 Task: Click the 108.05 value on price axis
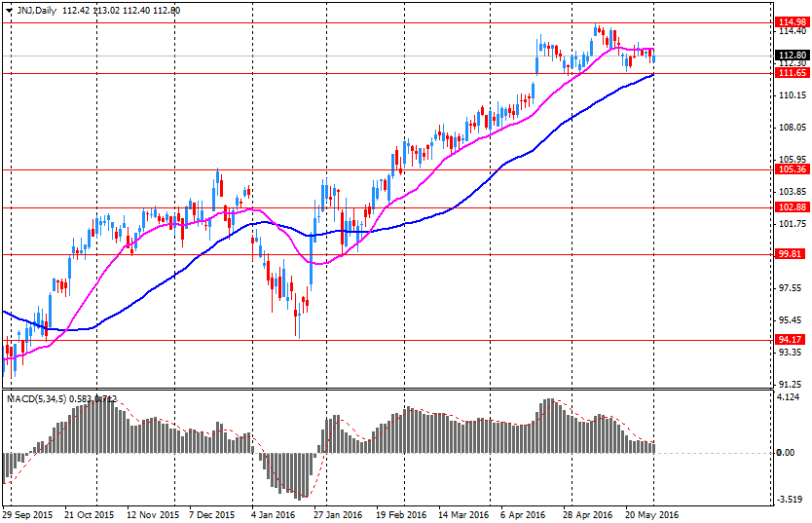793,128
